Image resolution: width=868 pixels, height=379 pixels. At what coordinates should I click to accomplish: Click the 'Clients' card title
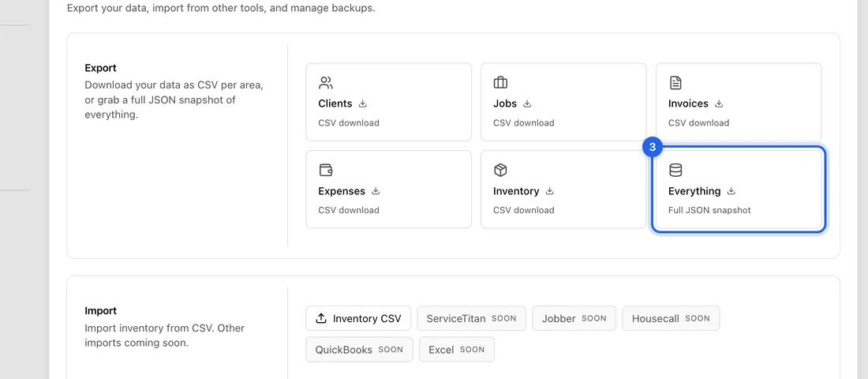(x=335, y=103)
